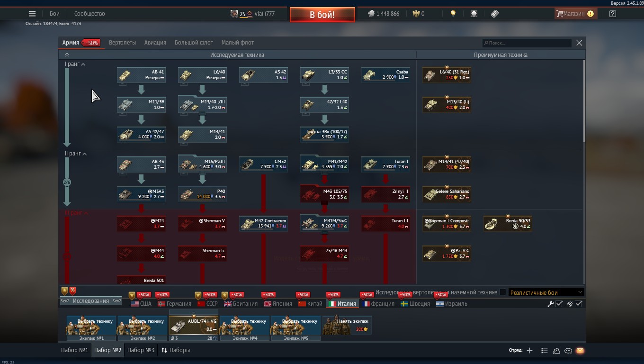The image size is (644, 364).
Task: Select the USA flag США
Action: [x=141, y=304]
